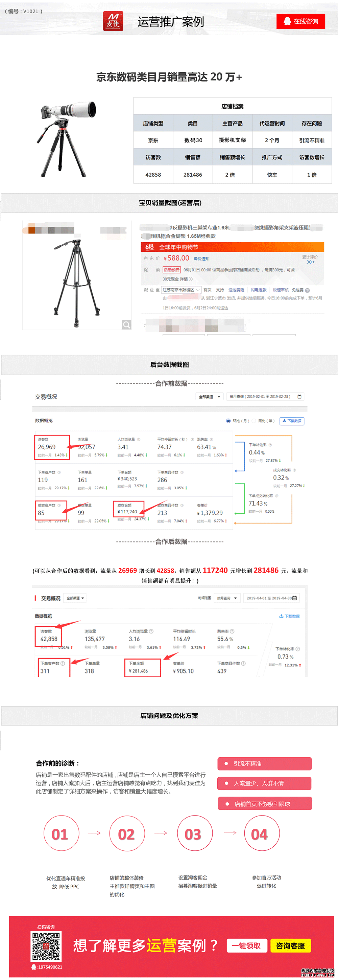Expand the 按月查询 time range dropdown

227,598
